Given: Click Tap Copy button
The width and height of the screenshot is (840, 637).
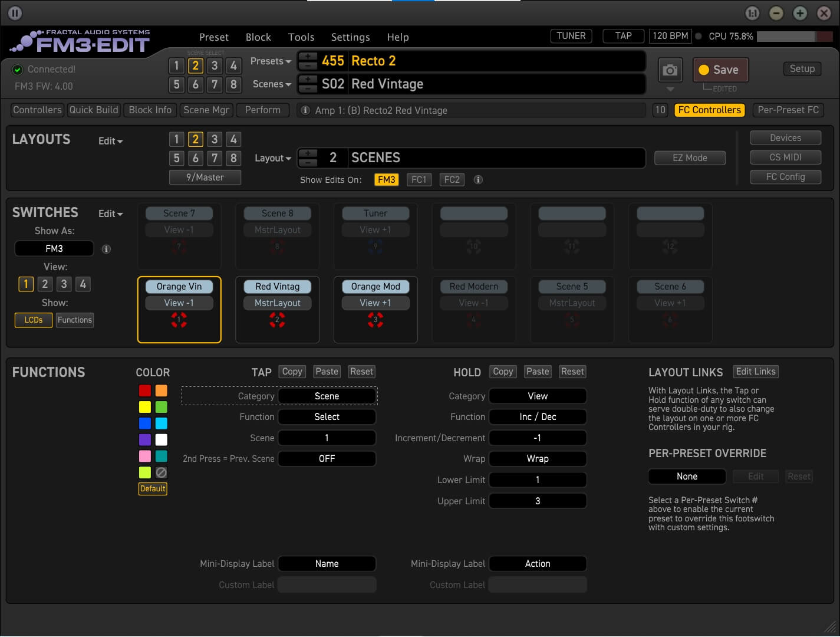Looking at the screenshot, I should [292, 372].
